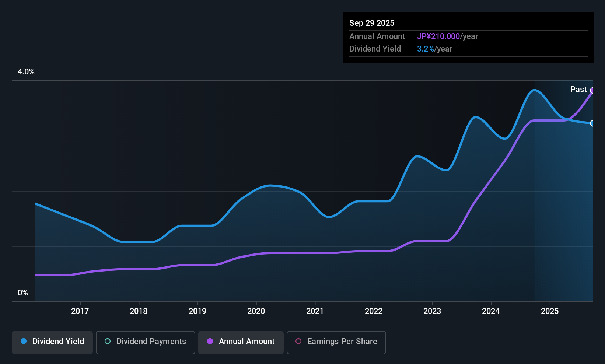Click the peak of the blue yield curve
The image size is (605, 364).
click(x=535, y=90)
